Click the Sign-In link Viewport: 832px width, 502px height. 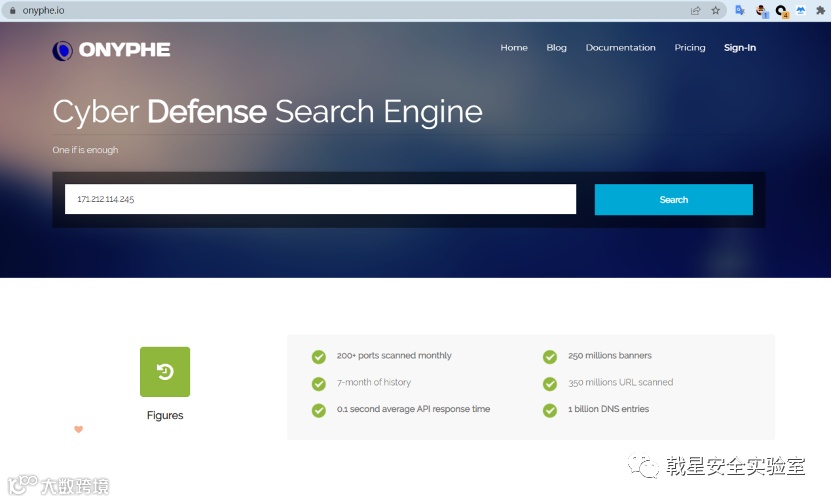pyautogui.click(x=740, y=48)
